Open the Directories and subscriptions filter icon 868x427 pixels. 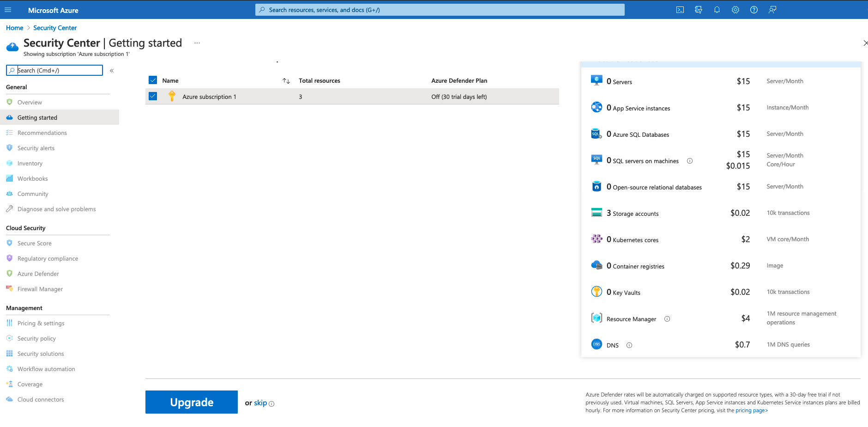(699, 10)
